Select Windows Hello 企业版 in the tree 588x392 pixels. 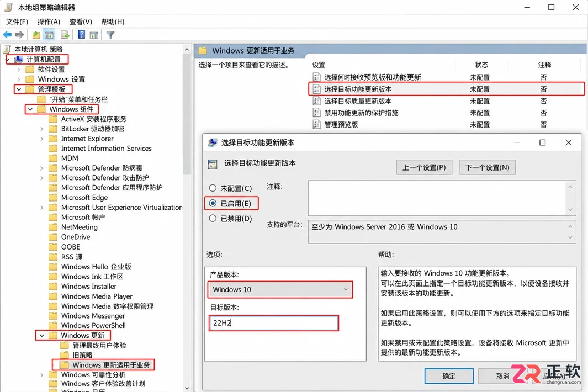click(x=96, y=267)
